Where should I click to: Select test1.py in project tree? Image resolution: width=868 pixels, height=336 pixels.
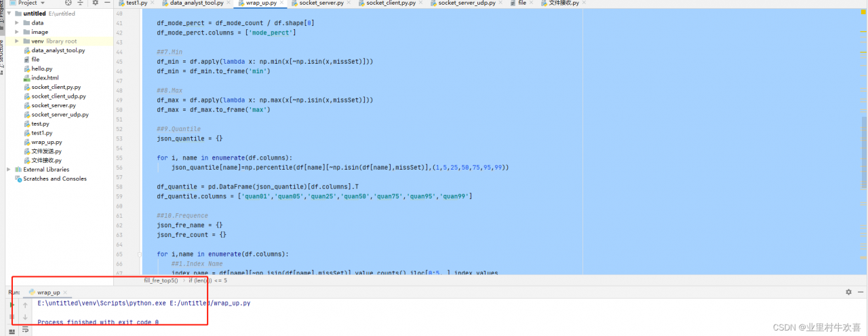pyautogui.click(x=42, y=133)
